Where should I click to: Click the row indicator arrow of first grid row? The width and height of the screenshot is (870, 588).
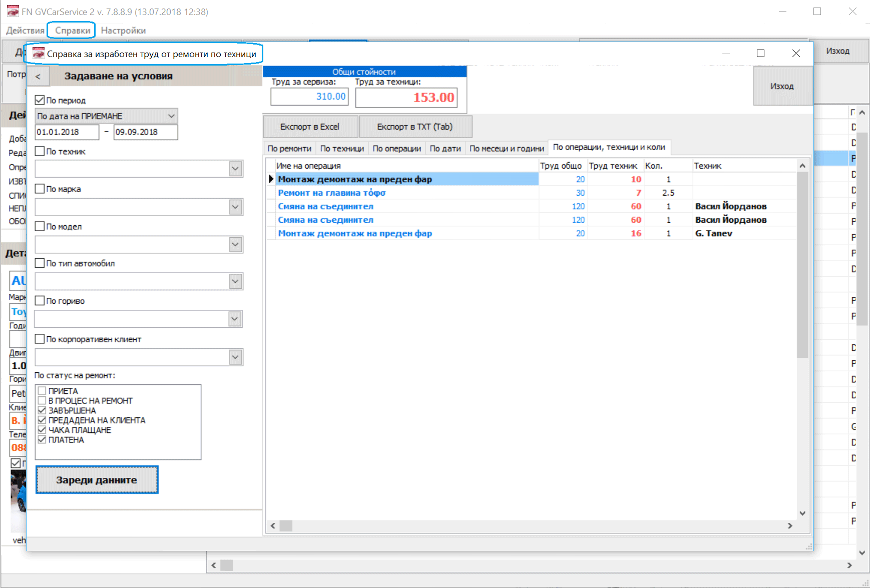click(271, 179)
